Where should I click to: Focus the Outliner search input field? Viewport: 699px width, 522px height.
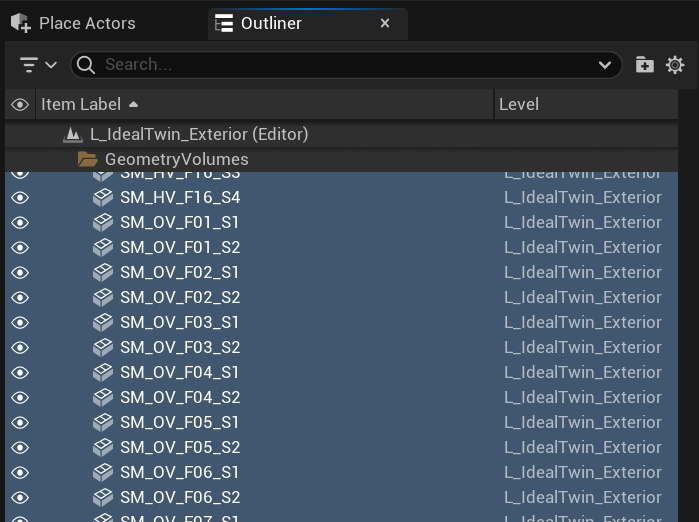tap(340, 65)
